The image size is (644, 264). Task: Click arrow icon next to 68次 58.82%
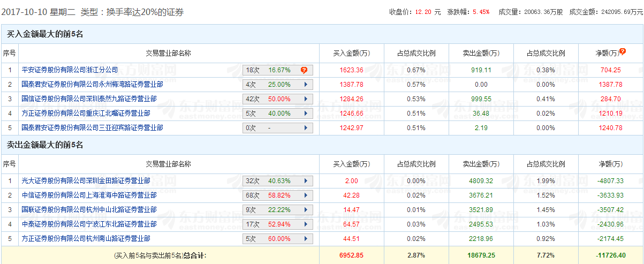click(306, 195)
